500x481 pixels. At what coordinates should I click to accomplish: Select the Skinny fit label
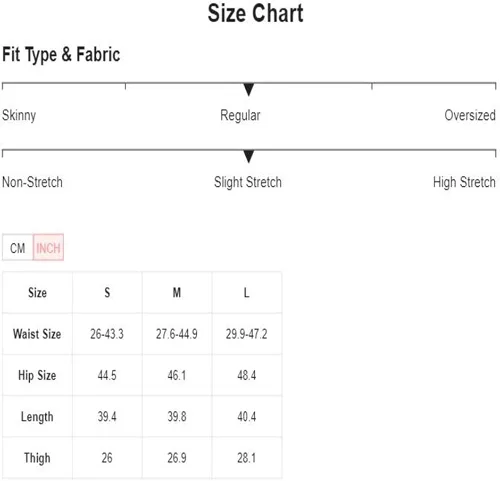point(19,116)
